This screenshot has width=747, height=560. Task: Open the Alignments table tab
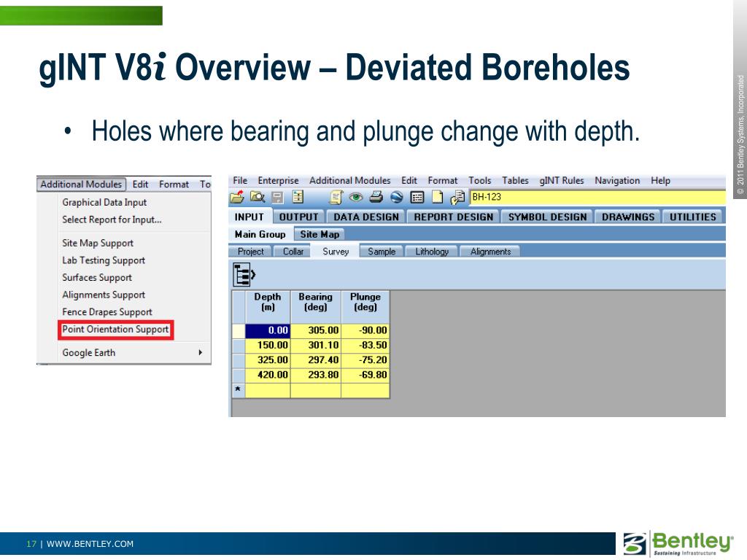pyautogui.click(x=490, y=252)
